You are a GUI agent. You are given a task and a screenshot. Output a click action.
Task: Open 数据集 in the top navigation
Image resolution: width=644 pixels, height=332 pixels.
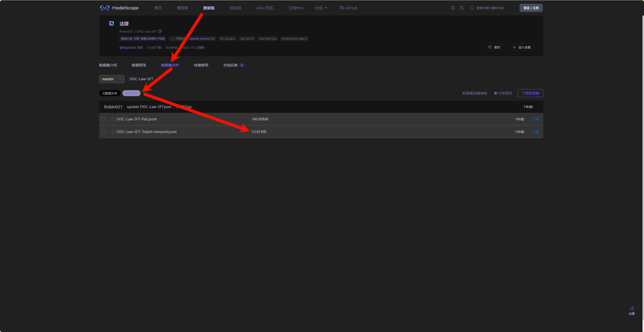[209, 8]
